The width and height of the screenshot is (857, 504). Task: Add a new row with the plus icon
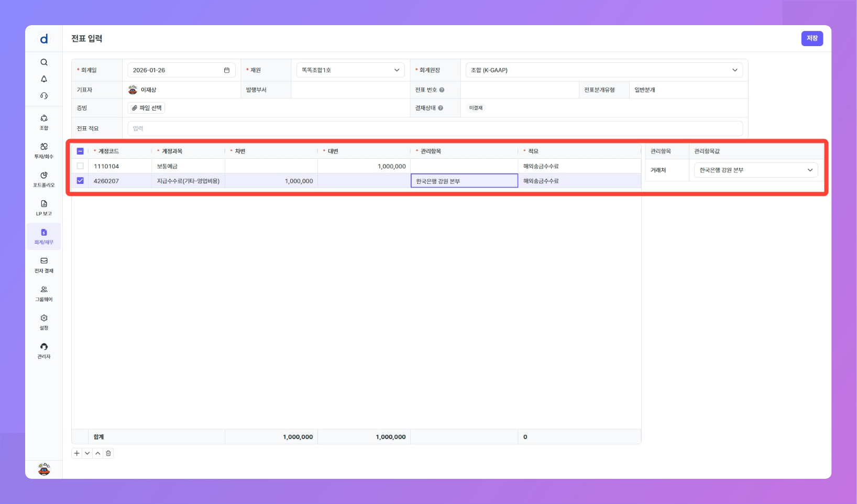pyautogui.click(x=77, y=453)
